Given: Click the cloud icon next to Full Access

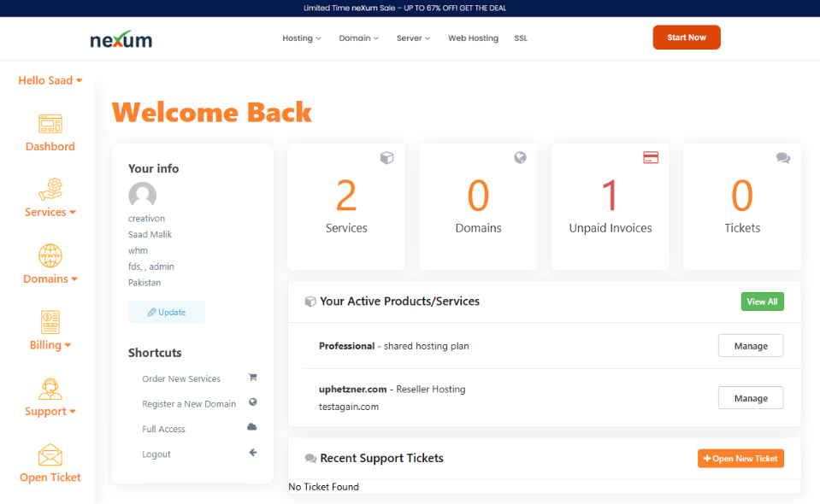Looking at the screenshot, I should coord(252,427).
